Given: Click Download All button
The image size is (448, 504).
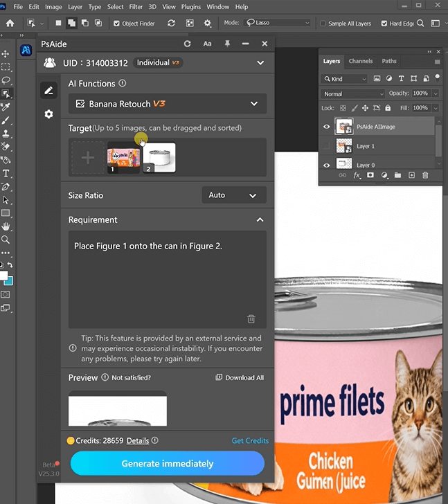Looking at the screenshot, I should 240,378.
